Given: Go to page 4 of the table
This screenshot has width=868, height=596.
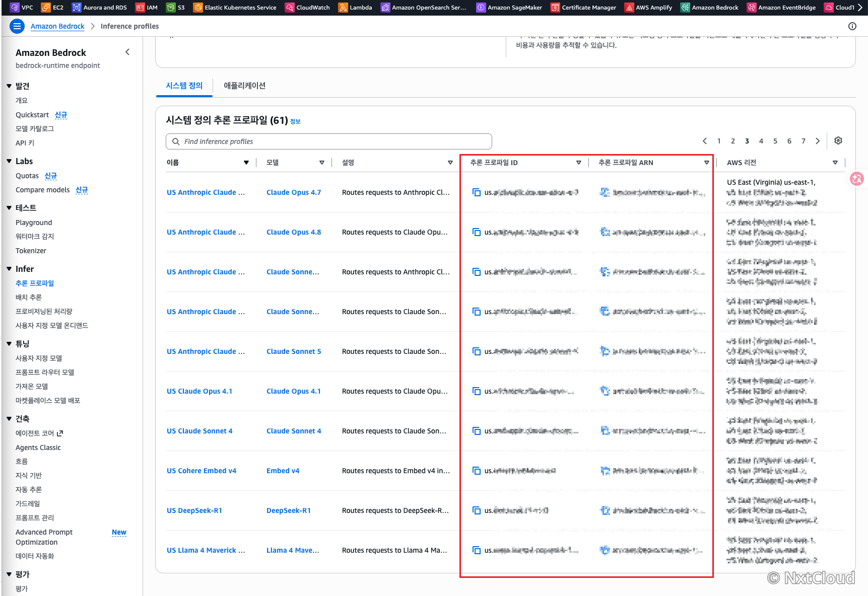Looking at the screenshot, I should [761, 141].
